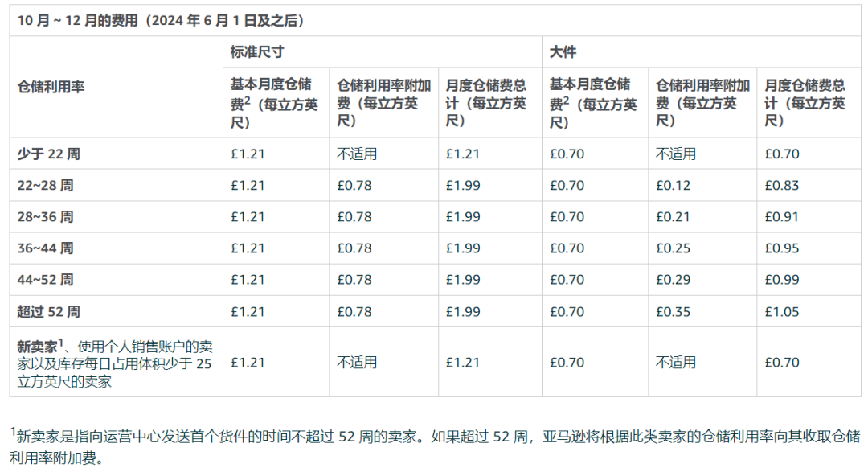
Task: Click the £0.21 surcharge cell
Action: (673, 216)
